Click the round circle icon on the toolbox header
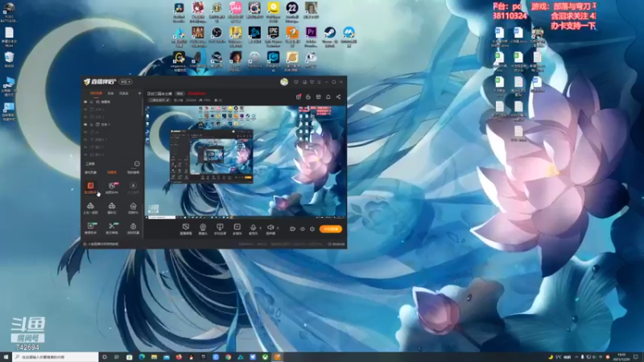 137,163
